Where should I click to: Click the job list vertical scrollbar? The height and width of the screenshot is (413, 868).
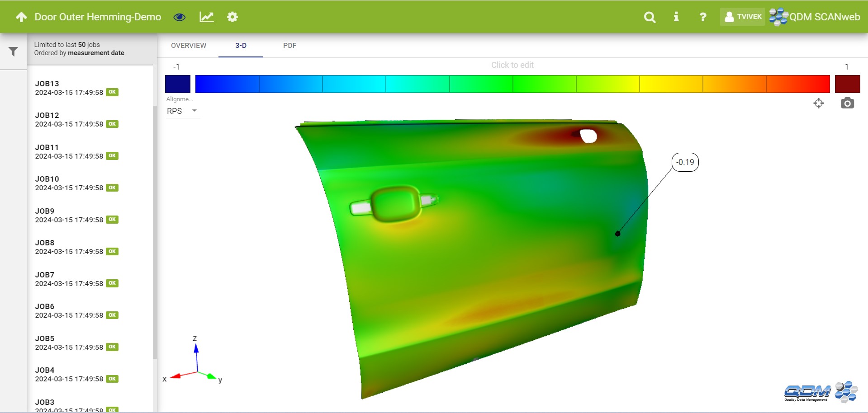(x=155, y=226)
